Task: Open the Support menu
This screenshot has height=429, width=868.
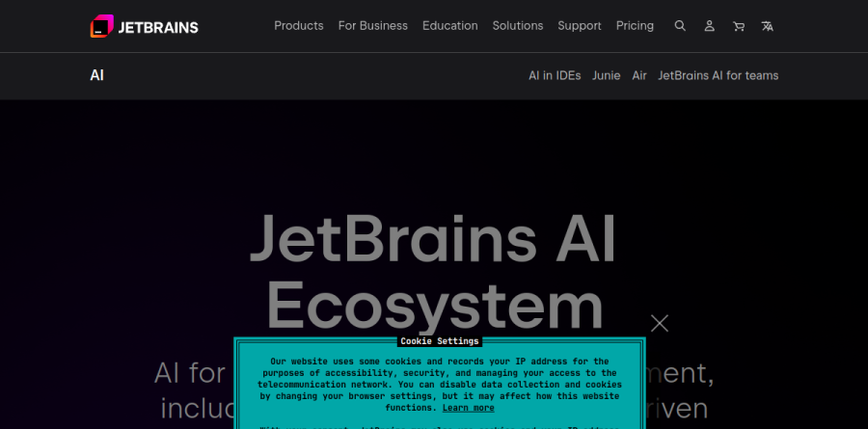Action: (580, 26)
